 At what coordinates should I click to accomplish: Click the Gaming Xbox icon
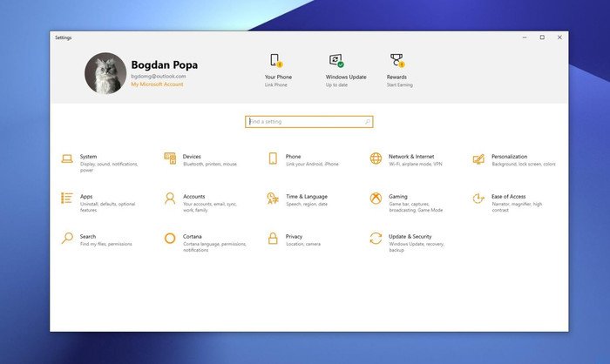click(x=376, y=199)
